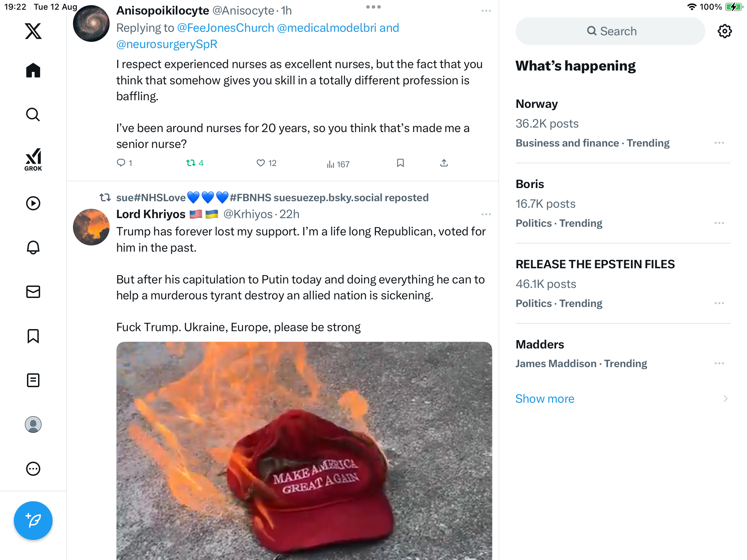Screen dimensions: 747x560
Task: Open more options for Norway trend
Action: click(x=719, y=143)
